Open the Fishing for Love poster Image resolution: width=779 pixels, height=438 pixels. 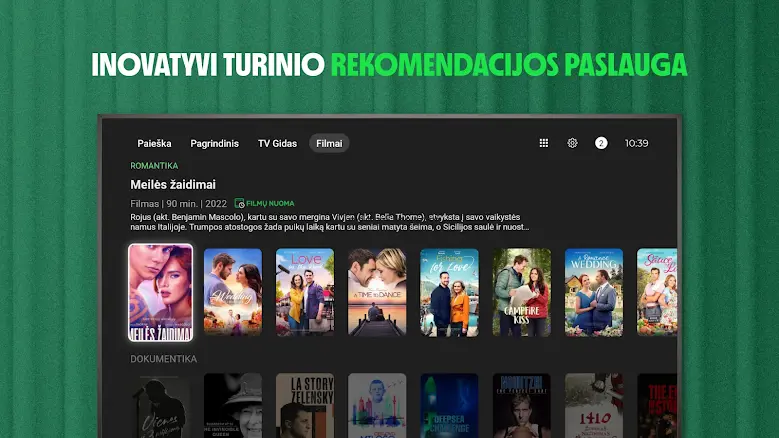point(450,292)
